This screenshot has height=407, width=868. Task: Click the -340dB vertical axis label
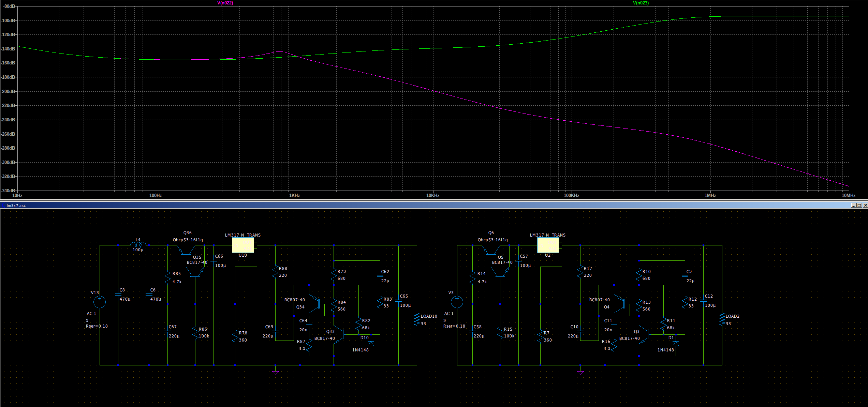click(x=8, y=191)
